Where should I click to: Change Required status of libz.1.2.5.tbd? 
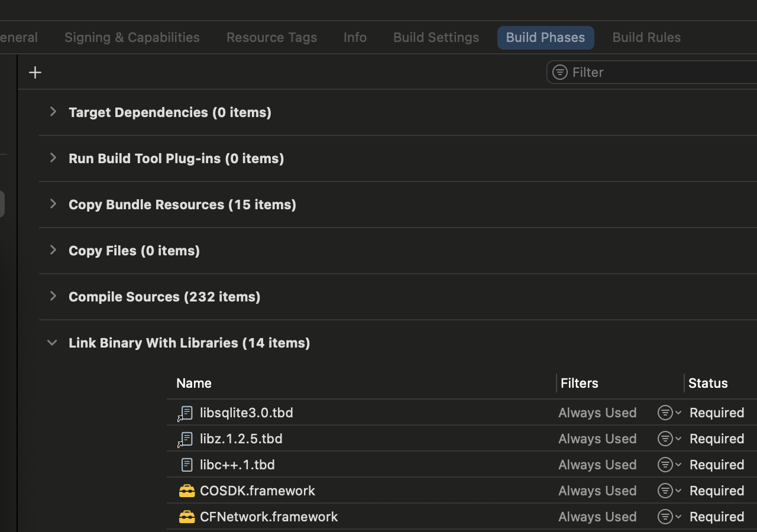717,439
